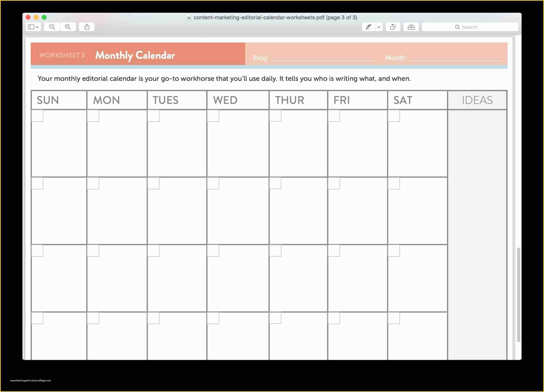
Task: Click the share/export document icon
Action: point(87,27)
